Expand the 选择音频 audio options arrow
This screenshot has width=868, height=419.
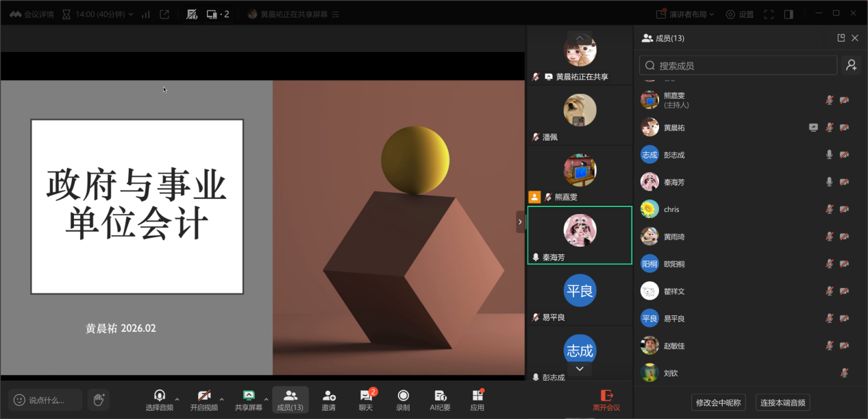(177, 398)
